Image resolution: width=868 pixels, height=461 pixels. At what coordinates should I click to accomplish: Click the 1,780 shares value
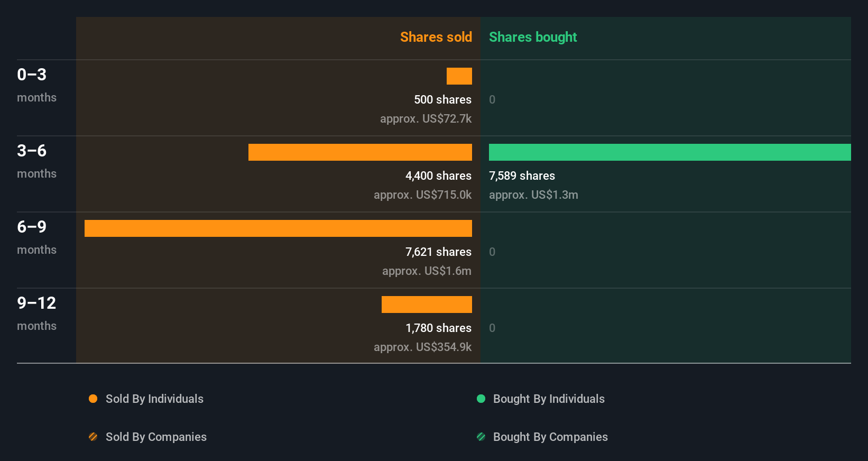[x=438, y=328]
